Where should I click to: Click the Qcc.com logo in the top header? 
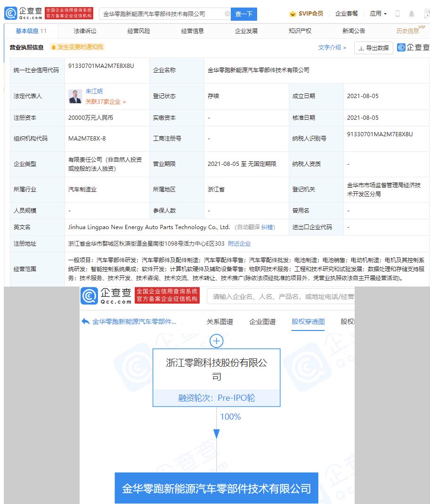coord(24,13)
